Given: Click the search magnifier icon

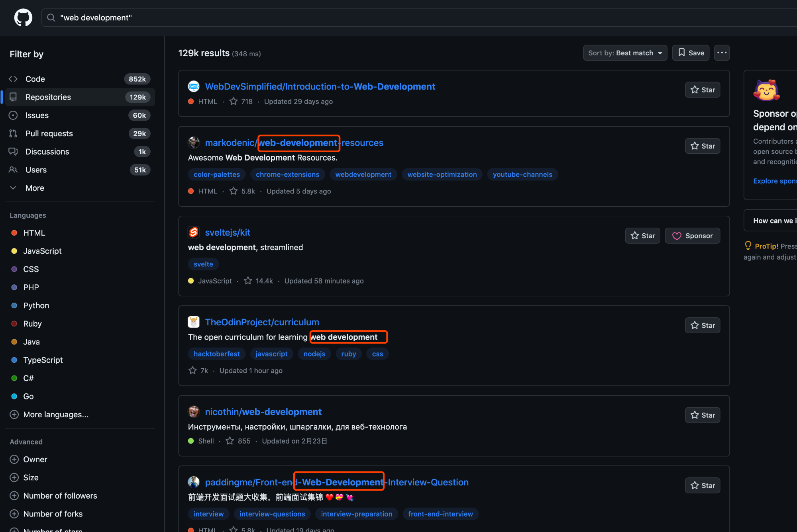Looking at the screenshot, I should pos(51,18).
